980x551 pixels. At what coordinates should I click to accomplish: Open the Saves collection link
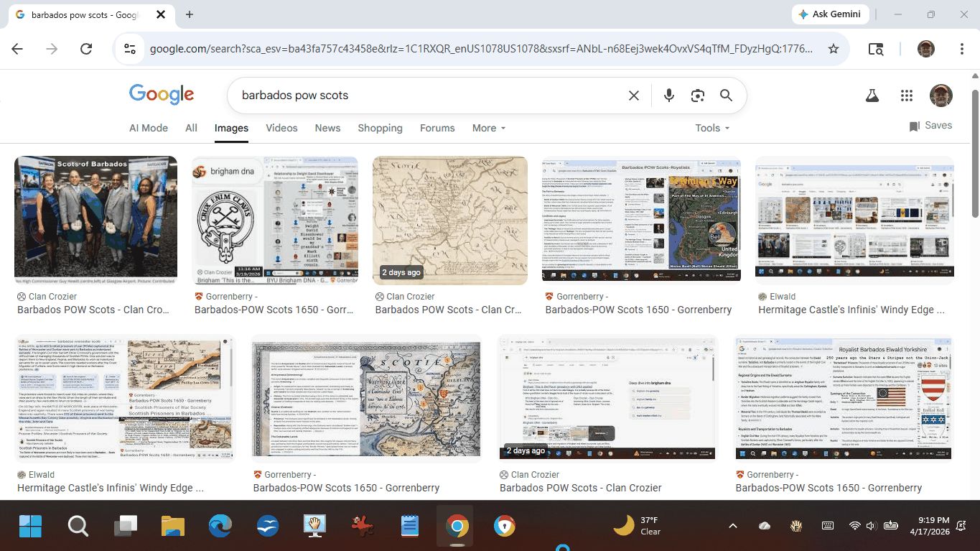point(930,126)
